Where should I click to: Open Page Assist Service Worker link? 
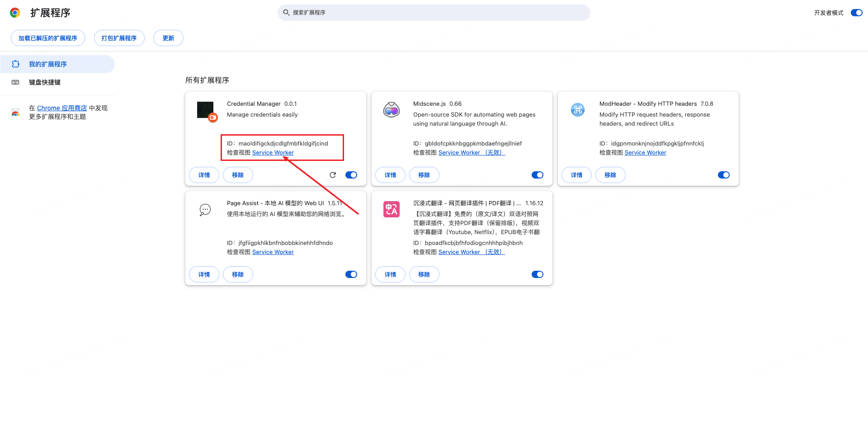pyautogui.click(x=273, y=252)
